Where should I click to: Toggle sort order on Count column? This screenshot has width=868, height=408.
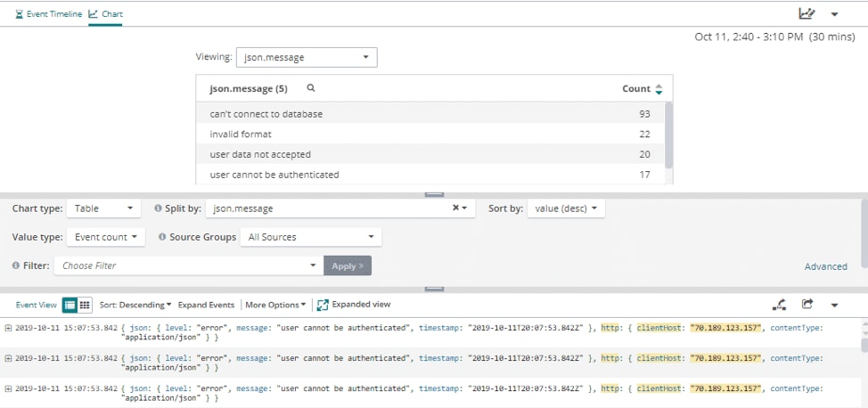coord(659,89)
